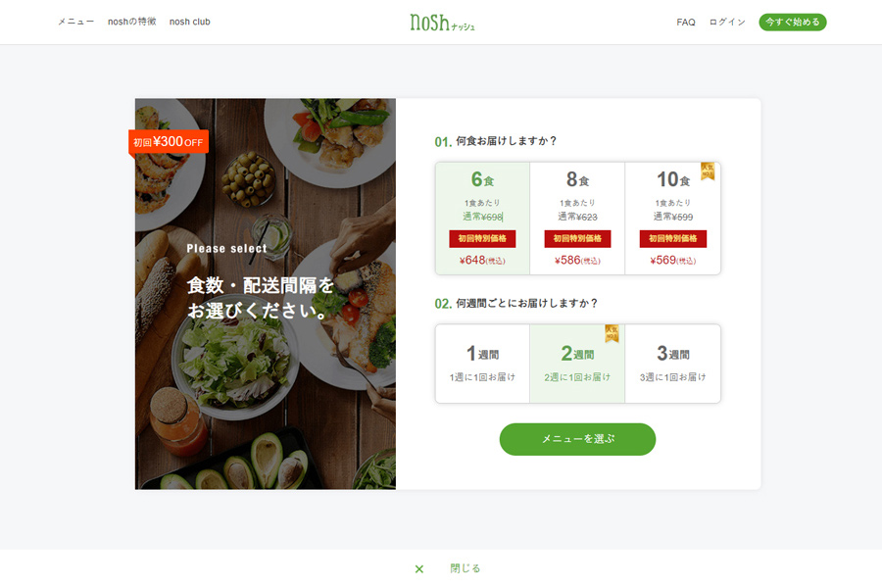Click the X close icon at the bottom
This screenshot has height=588, width=882.
click(x=419, y=568)
